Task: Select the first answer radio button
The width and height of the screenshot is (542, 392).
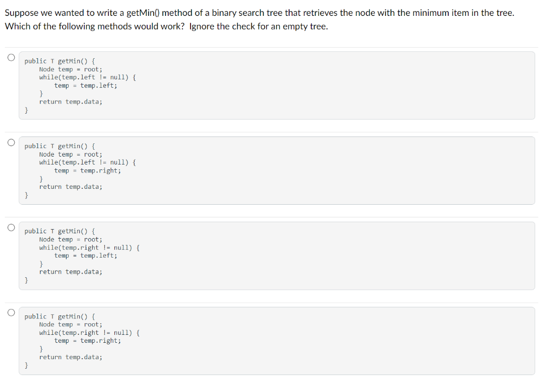Action: [x=11, y=57]
